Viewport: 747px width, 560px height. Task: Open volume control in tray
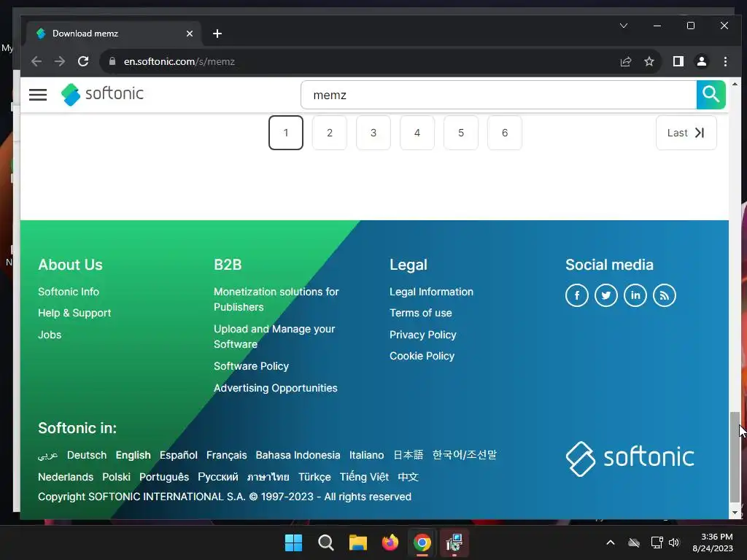[x=674, y=542]
